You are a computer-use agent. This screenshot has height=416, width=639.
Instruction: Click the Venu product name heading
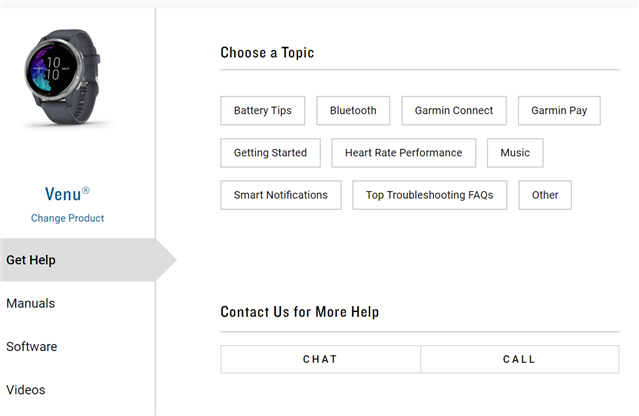click(x=67, y=194)
